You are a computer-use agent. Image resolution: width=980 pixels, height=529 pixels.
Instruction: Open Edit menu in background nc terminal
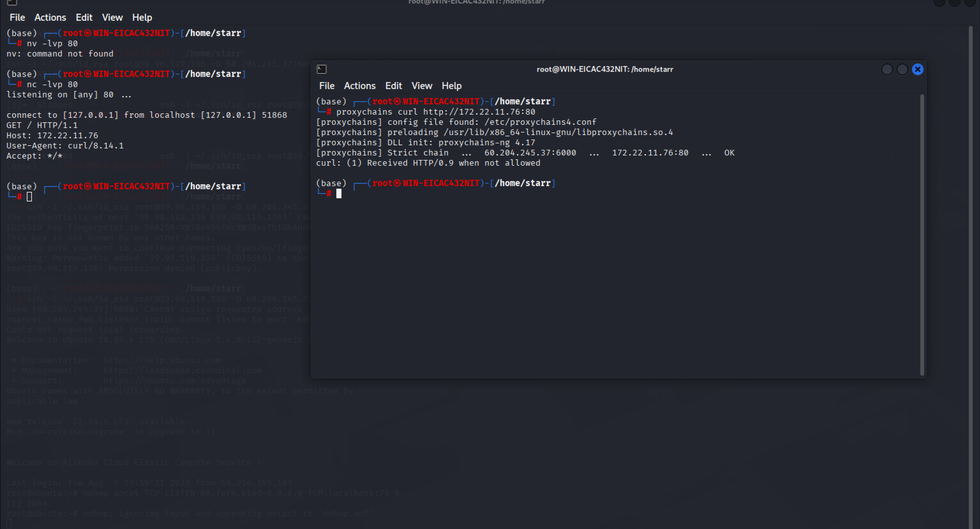[84, 18]
